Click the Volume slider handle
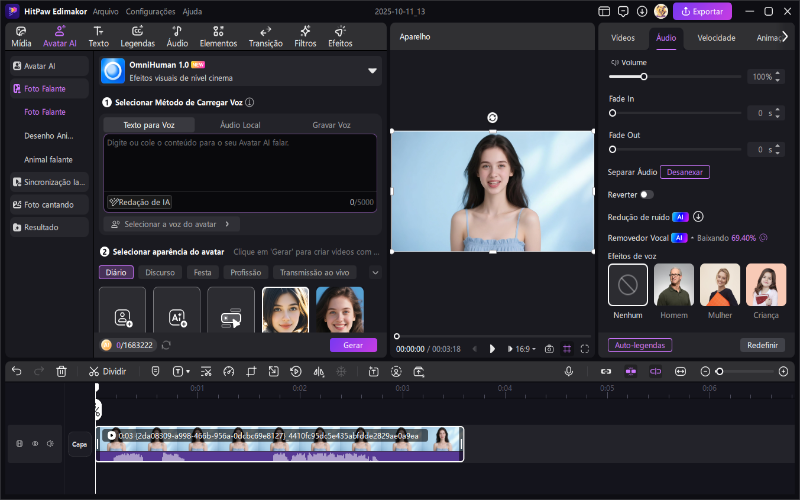 (643, 76)
